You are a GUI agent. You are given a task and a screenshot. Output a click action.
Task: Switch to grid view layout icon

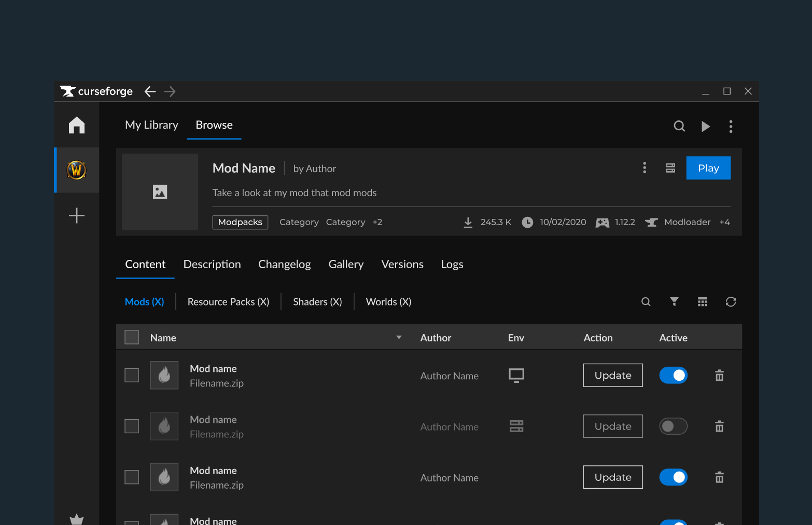tap(703, 302)
